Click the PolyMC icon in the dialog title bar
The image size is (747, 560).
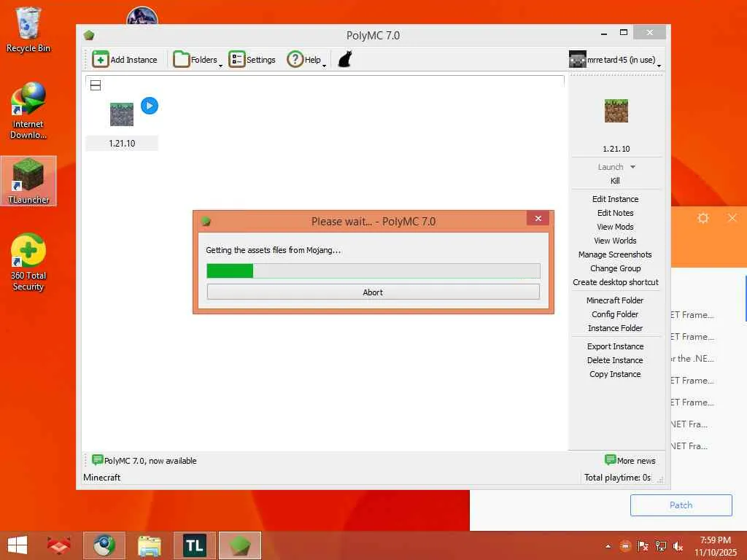(206, 222)
